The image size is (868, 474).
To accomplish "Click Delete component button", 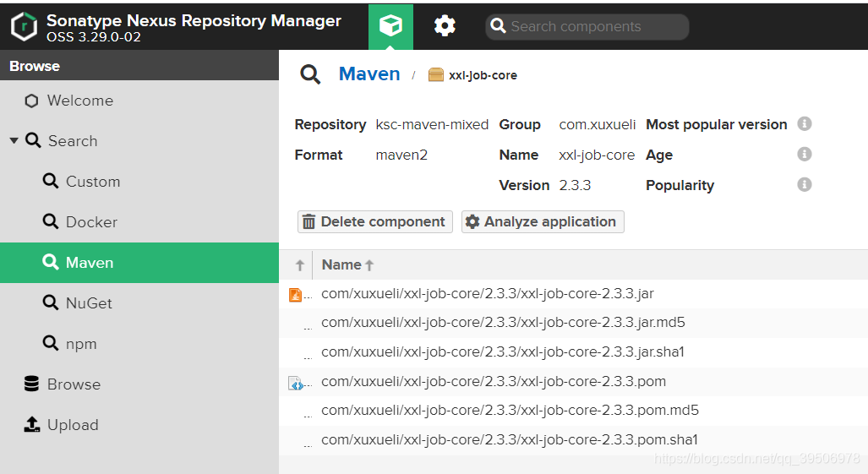I will coord(374,221).
